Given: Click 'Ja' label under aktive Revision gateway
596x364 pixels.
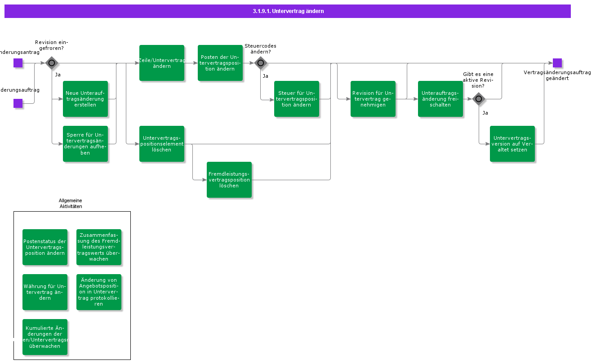Looking at the screenshot, I should tap(485, 113).
